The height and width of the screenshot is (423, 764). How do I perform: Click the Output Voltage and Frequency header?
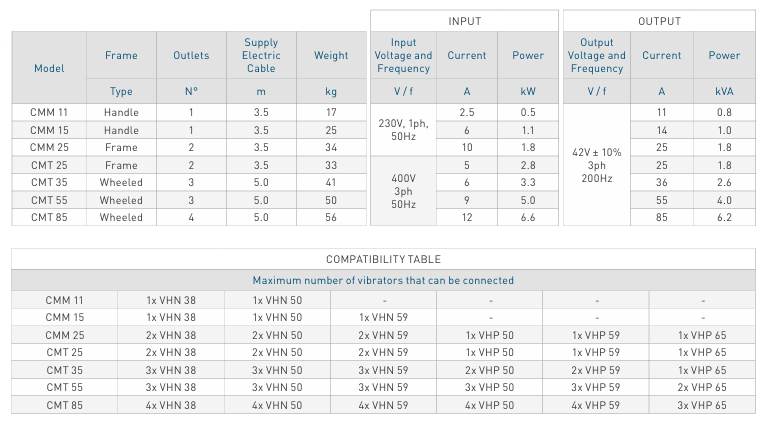tap(597, 56)
